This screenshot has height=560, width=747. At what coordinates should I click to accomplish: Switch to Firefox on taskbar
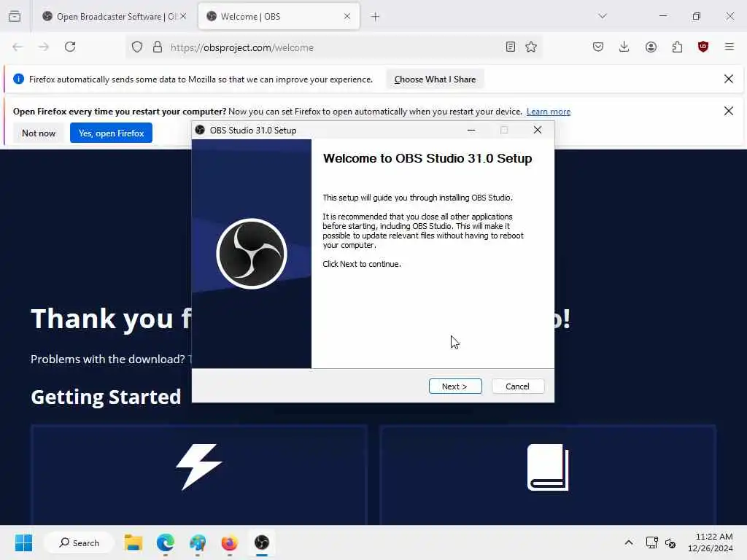[x=230, y=542]
